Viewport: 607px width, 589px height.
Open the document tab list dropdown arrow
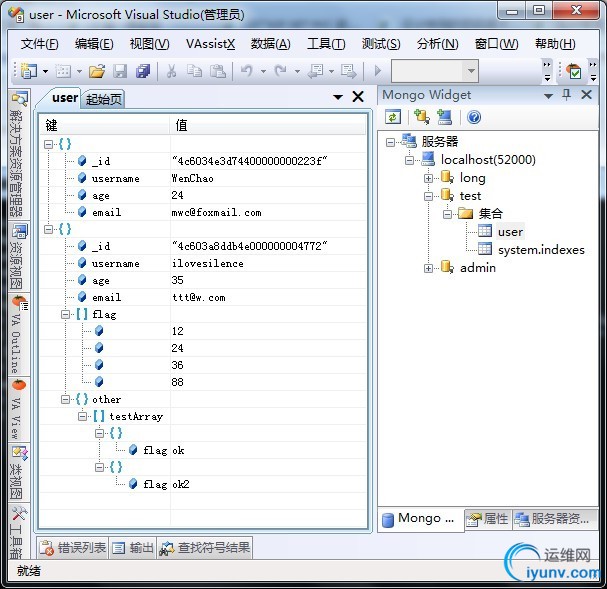[338, 97]
